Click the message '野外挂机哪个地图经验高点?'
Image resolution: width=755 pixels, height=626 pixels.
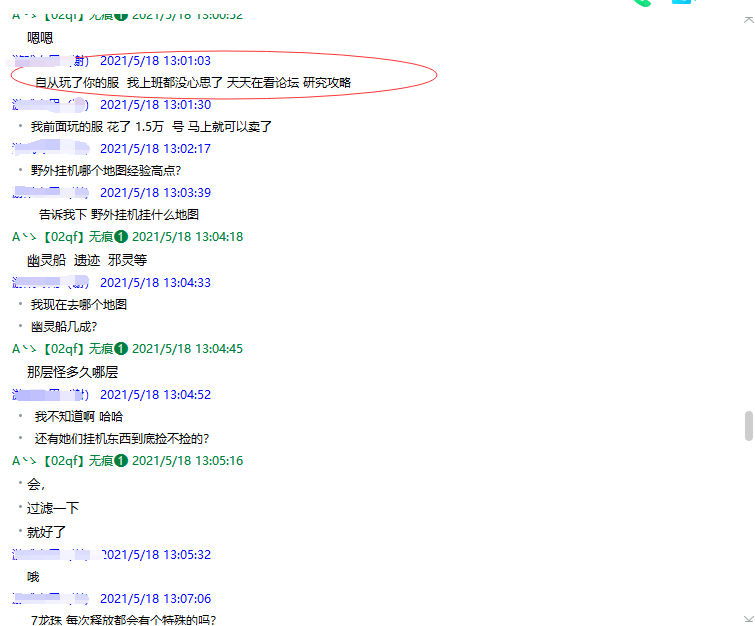coord(106,171)
